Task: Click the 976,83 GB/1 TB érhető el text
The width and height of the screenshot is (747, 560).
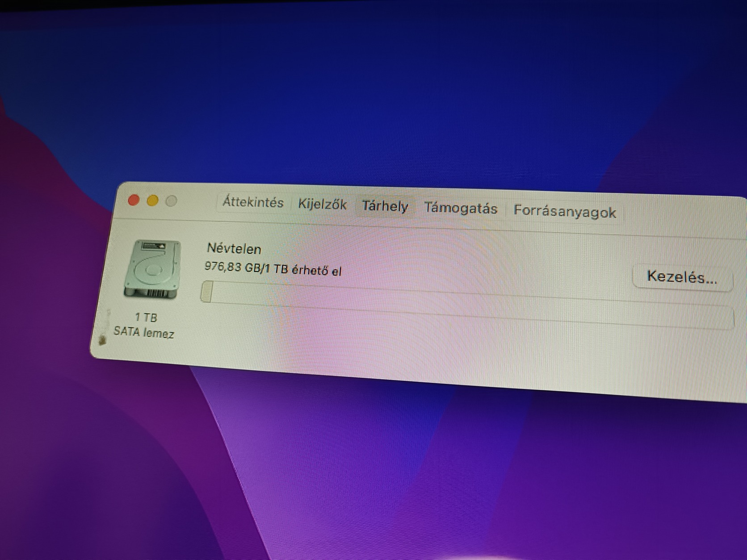Action: tap(273, 268)
